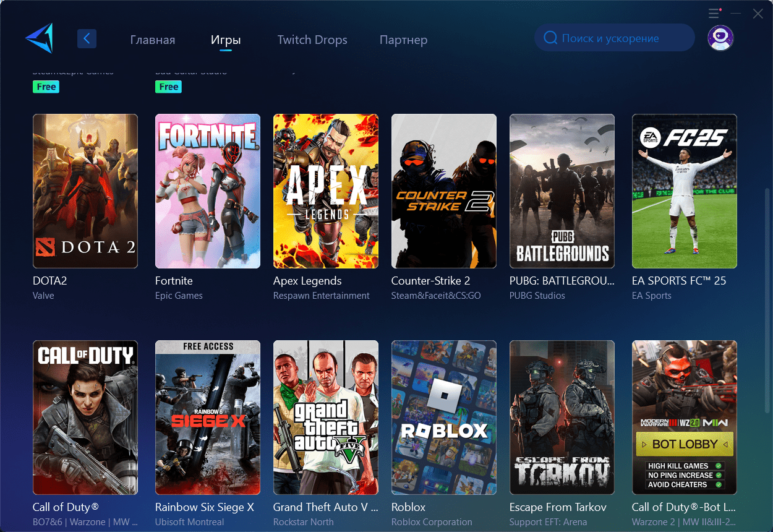Click the Rockstar North label

[x=304, y=522]
